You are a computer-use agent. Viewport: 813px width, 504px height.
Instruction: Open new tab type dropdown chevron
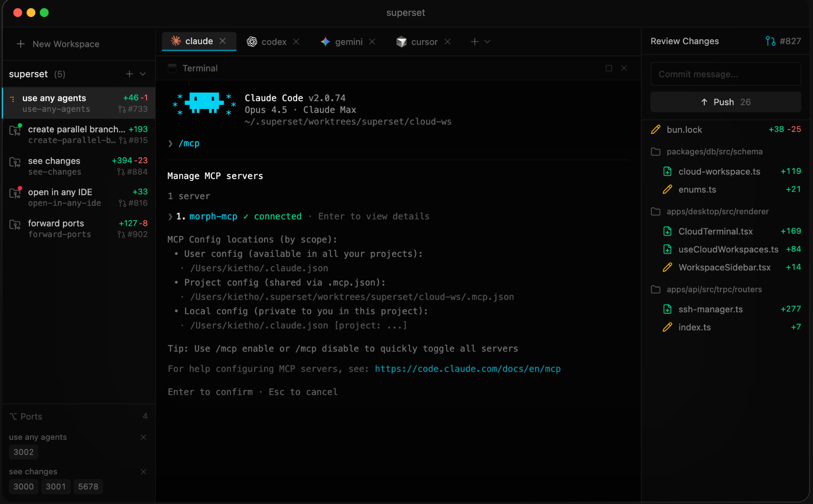(487, 41)
